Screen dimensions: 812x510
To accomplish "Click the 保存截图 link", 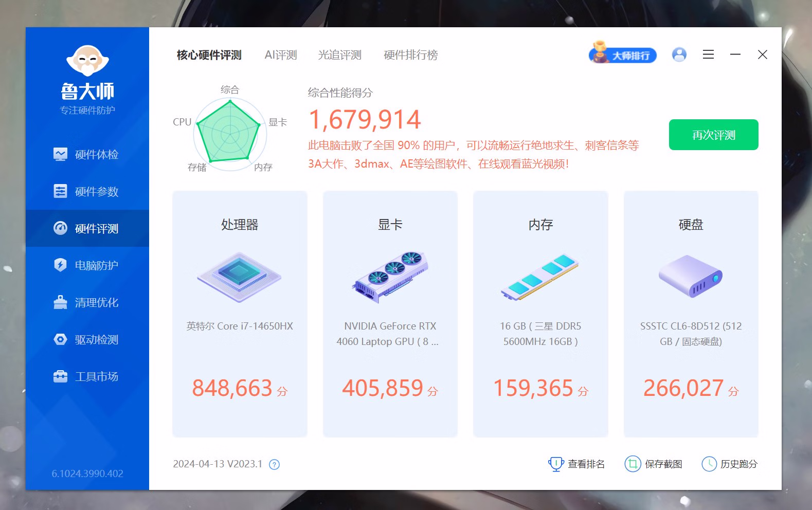I will tap(663, 464).
